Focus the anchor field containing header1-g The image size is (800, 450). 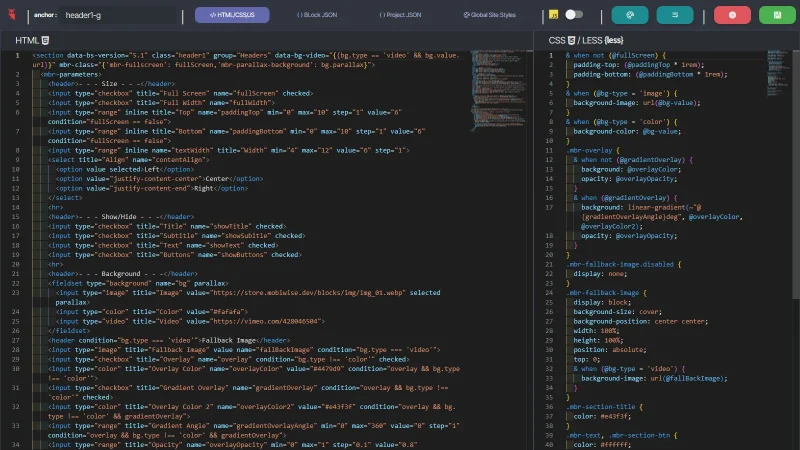click(x=118, y=15)
